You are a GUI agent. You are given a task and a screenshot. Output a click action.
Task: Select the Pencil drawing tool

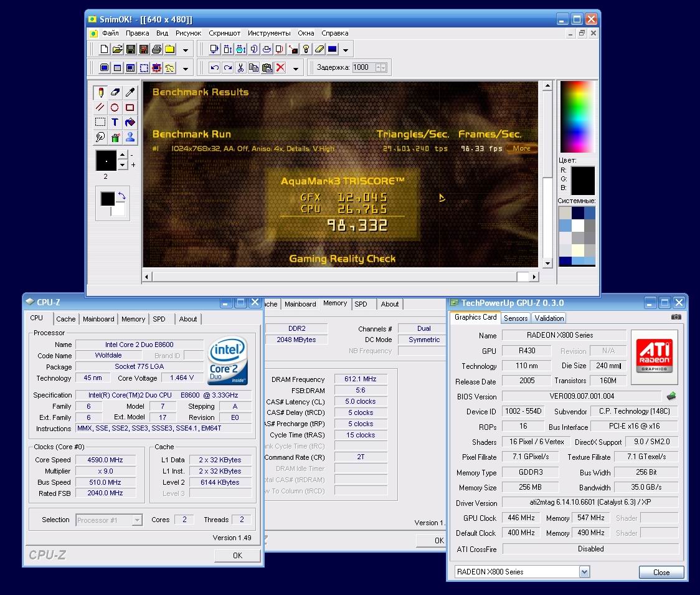click(100, 92)
